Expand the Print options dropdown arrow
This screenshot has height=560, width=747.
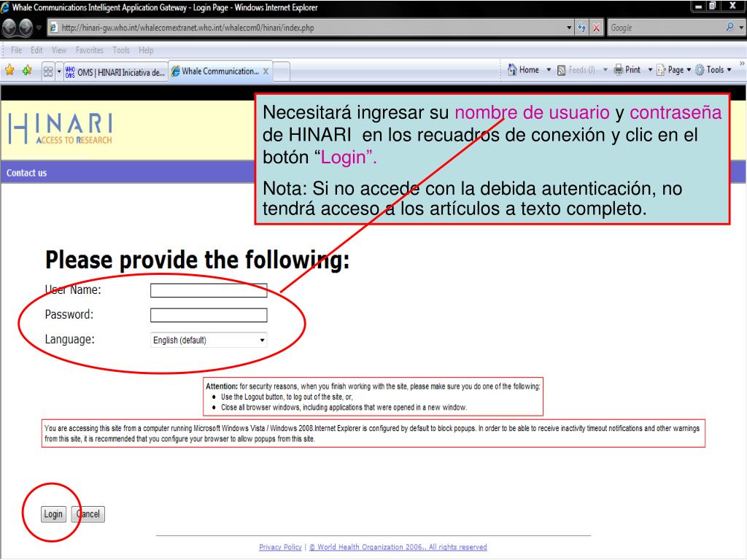(650, 70)
